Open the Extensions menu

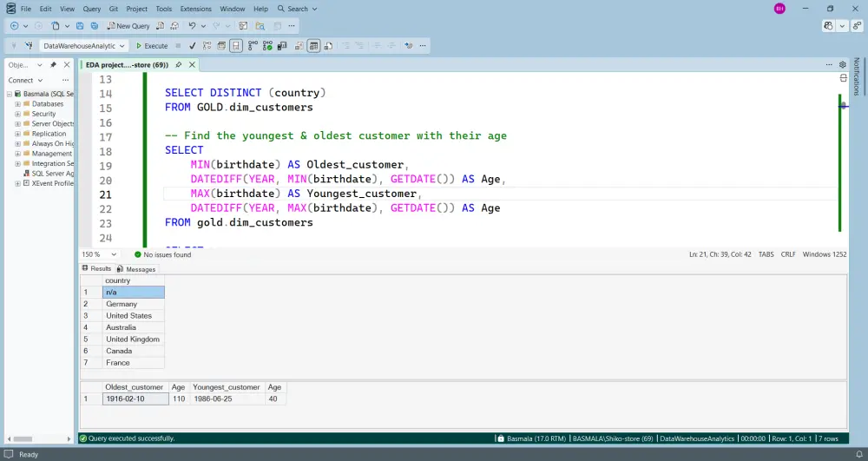(196, 9)
